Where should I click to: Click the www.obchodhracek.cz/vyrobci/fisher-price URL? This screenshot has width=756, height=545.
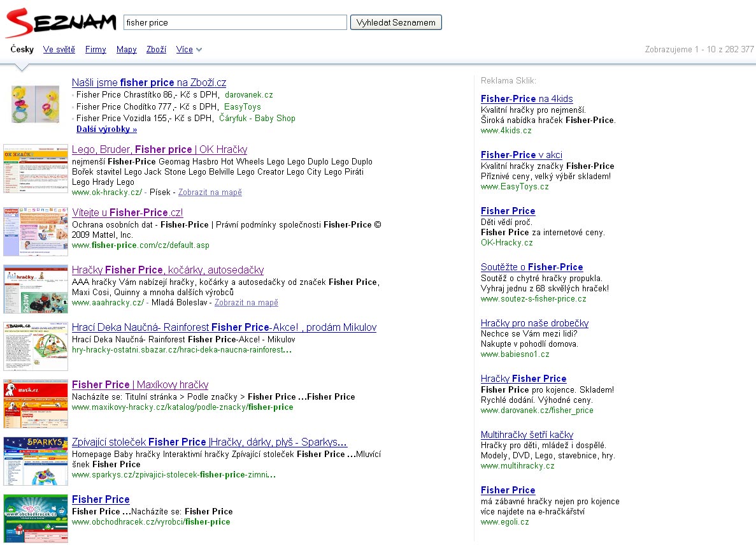coord(151,522)
